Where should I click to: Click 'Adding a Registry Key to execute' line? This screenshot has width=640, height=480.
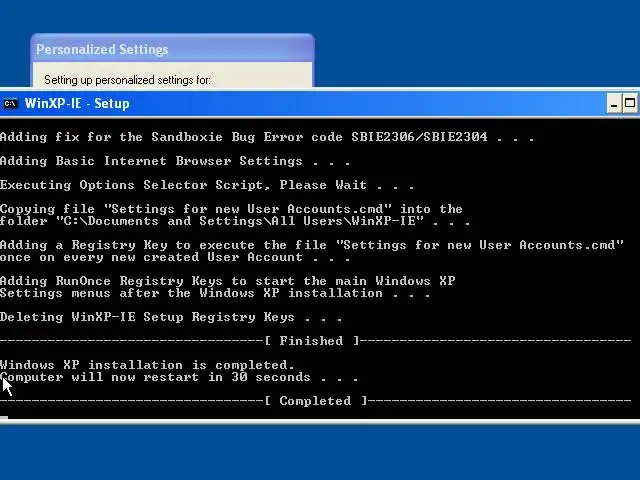pyautogui.click(x=312, y=245)
